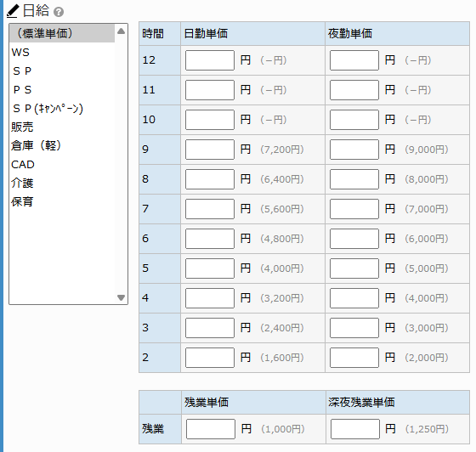The image size is (476, 452).
Task: Select 介護 in the category list
Action: (x=62, y=183)
